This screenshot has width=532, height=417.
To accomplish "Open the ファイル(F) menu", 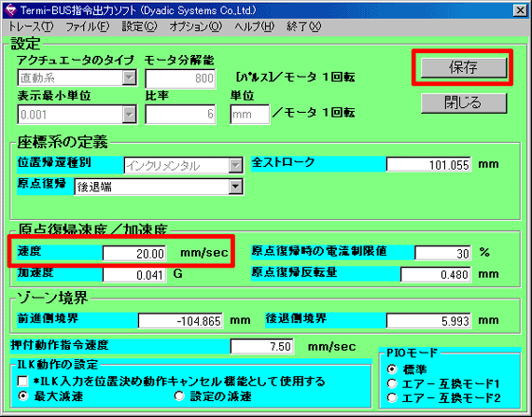I will [87, 26].
